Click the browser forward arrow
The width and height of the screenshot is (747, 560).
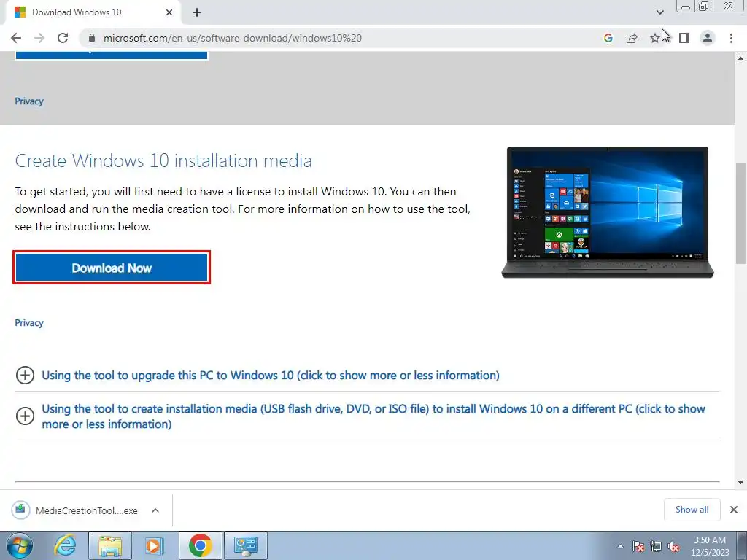[39, 38]
